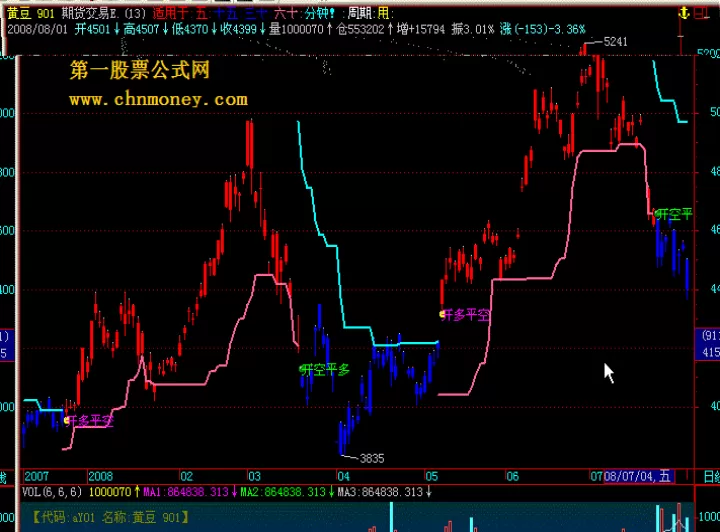Image resolution: width=720 pixels, height=532 pixels.
Task: Click the green marker dot of the '开空平' signal
Action: click(657, 213)
